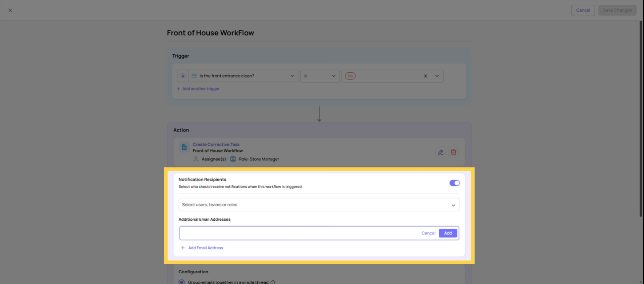The height and width of the screenshot is (284, 644).
Task: Expand the trigger answer value dropdown chevron
Action: tap(437, 76)
